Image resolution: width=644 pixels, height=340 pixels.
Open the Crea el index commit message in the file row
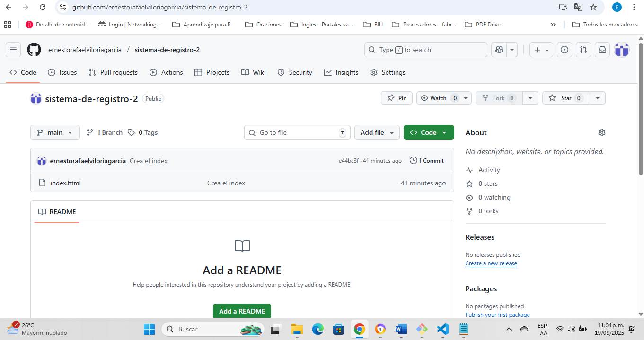point(226,183)
